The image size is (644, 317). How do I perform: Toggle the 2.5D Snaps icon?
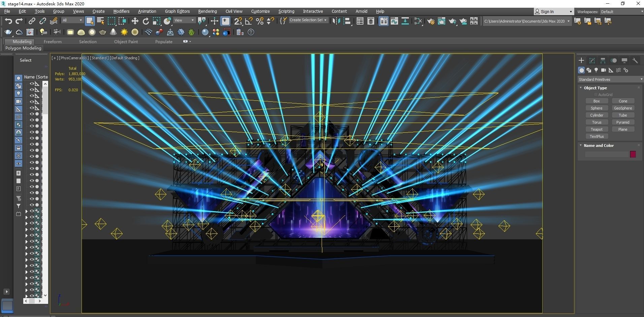238,21
